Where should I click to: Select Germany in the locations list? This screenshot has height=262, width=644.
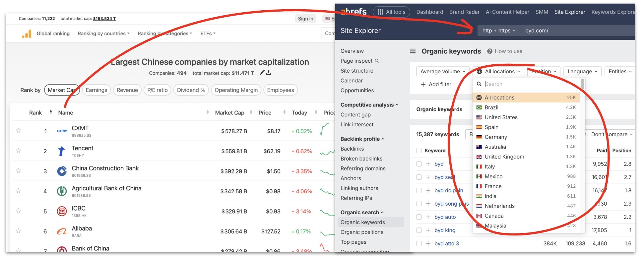pos(526,137)
